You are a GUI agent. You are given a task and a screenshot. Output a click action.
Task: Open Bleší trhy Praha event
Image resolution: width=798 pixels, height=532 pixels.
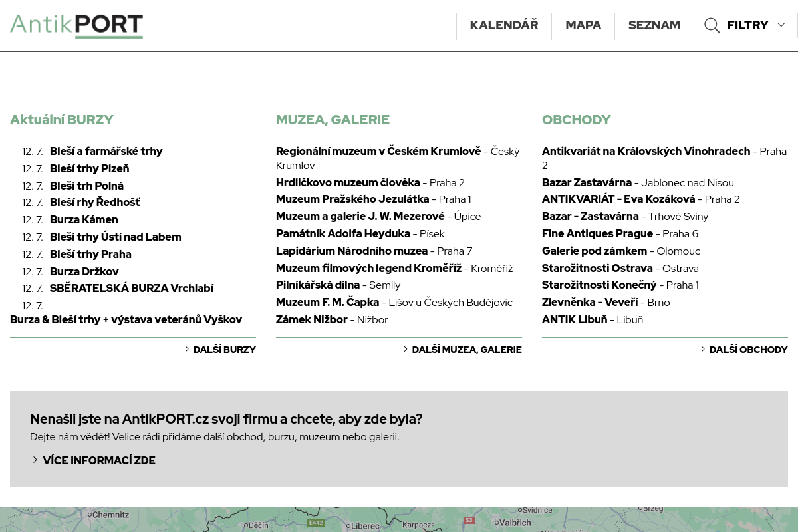coord(90,255)
